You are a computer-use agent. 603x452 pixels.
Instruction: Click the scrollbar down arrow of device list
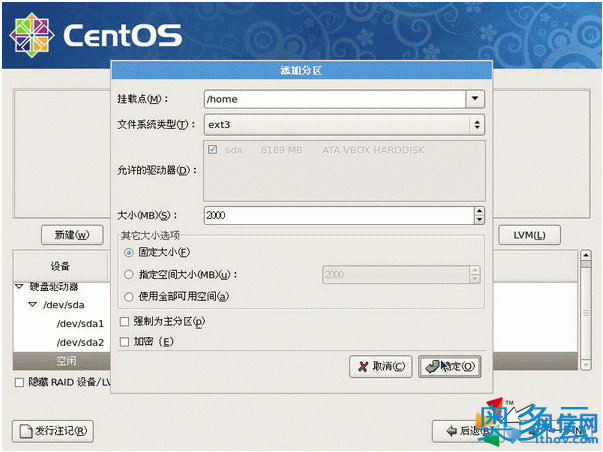click(x=586, y=365)
